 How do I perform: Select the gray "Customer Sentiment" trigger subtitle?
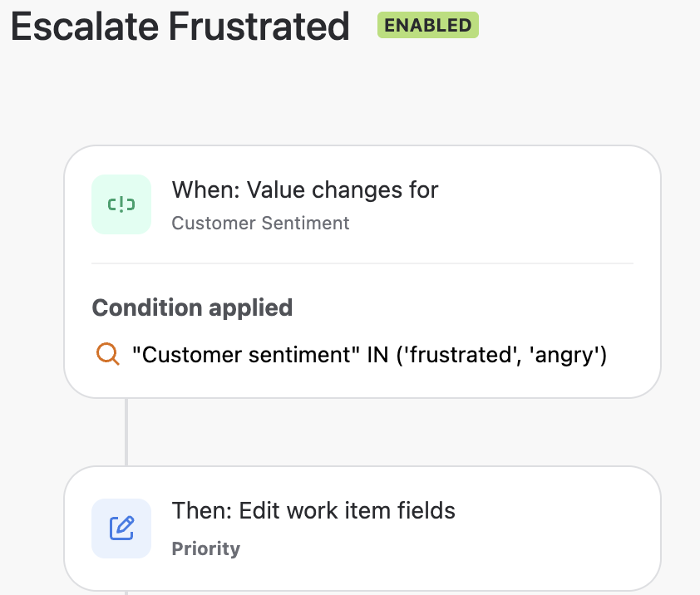coord(260,223)
